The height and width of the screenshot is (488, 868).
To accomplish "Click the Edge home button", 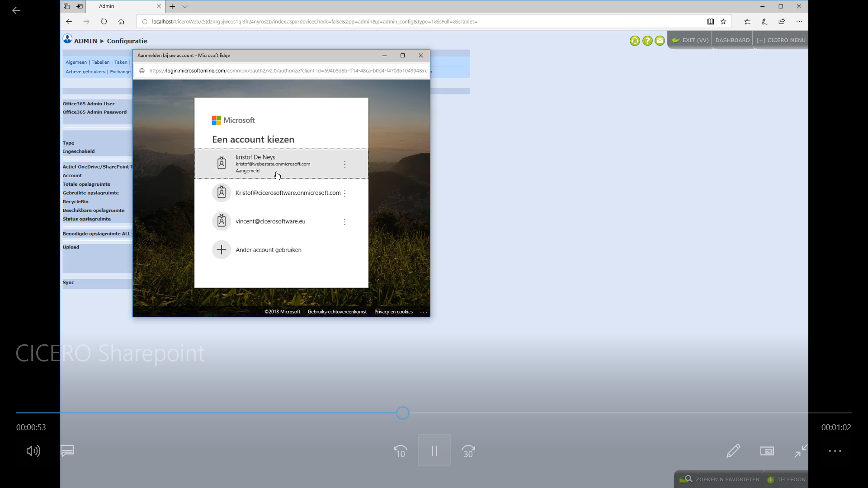I will pyautogui.click(x=121, y=21).
